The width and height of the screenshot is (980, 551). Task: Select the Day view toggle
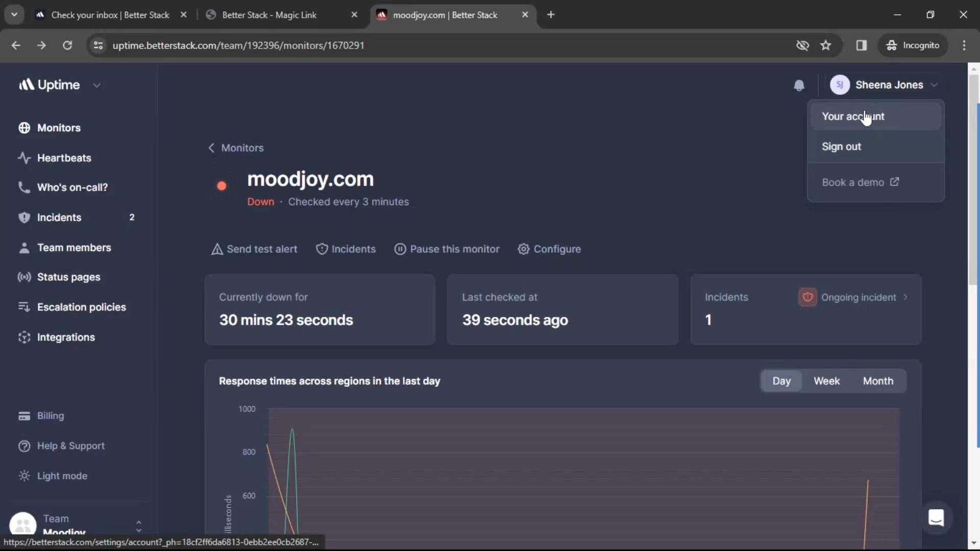click(781, 380)
